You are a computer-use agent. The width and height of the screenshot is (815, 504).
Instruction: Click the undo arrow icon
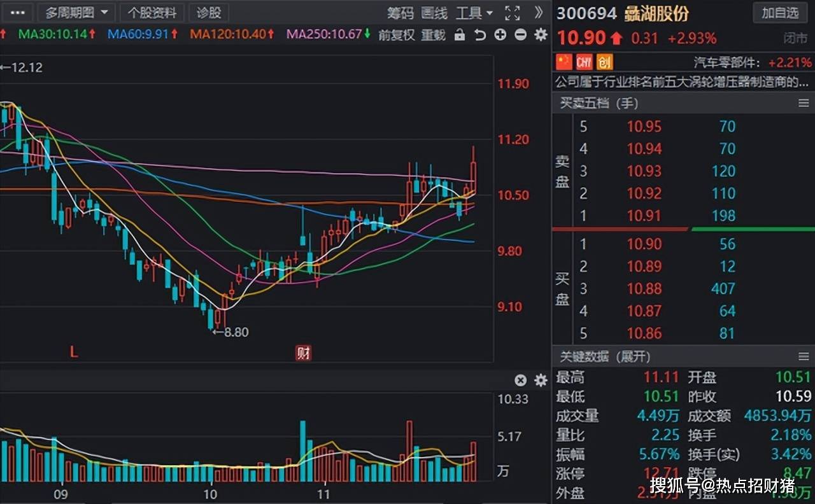coord(480,35)
